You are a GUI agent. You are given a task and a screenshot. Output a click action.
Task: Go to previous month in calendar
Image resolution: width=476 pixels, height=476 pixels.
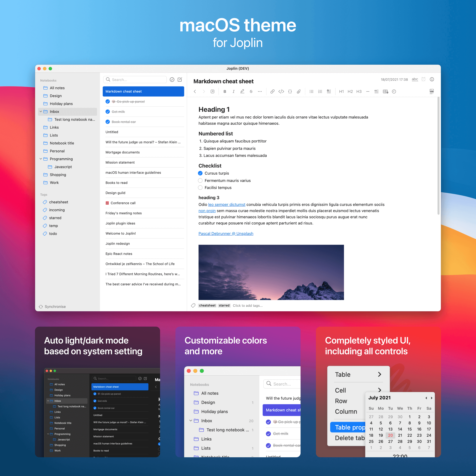[x=426, y=398]
